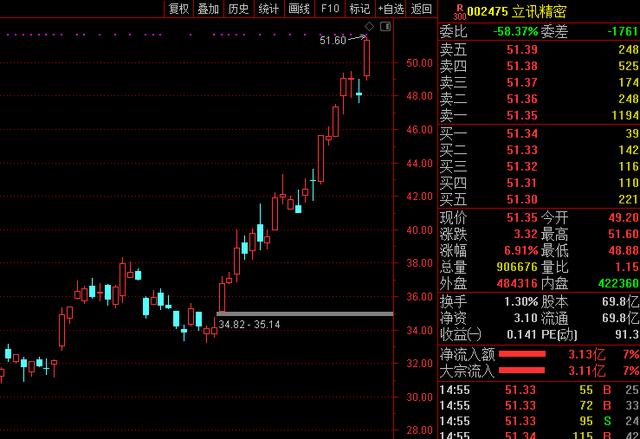640x439 pixels.
Task: Select the 14:55 sell trade with volume 95
Action: 539,421
